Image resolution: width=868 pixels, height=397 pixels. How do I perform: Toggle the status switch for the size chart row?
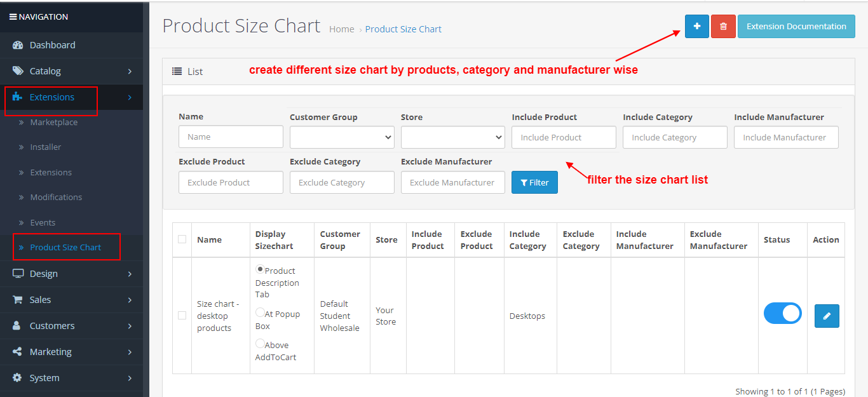pos(782,313)
